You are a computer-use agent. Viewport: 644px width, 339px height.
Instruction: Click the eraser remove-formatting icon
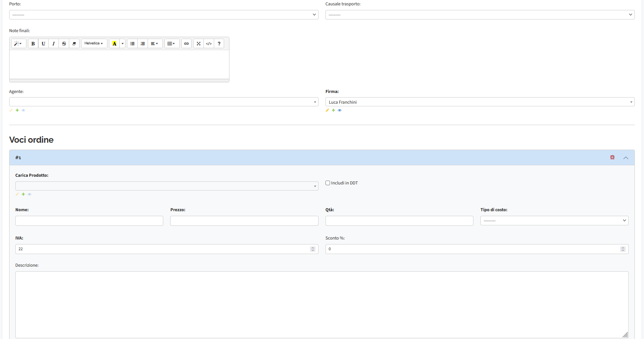(74, 44)
